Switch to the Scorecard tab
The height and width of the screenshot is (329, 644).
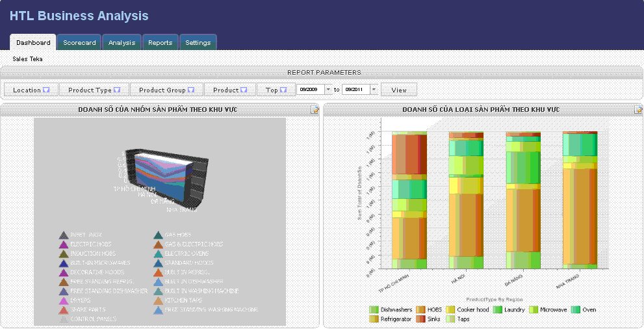[x=79, y=43]
